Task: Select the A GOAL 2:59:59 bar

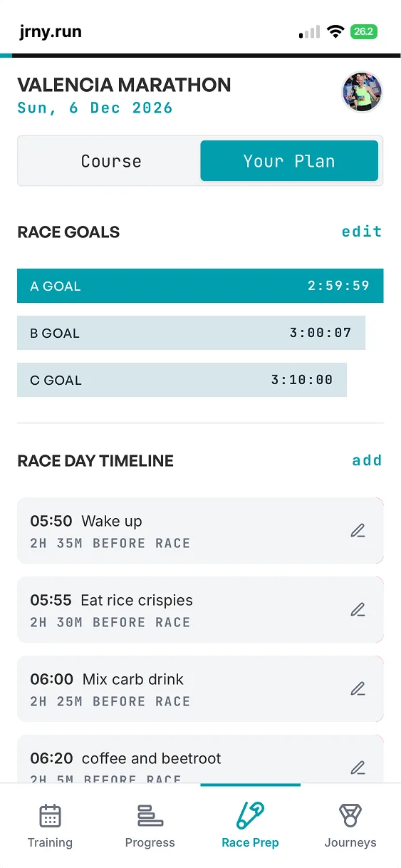Action: (x=200, y=286)
